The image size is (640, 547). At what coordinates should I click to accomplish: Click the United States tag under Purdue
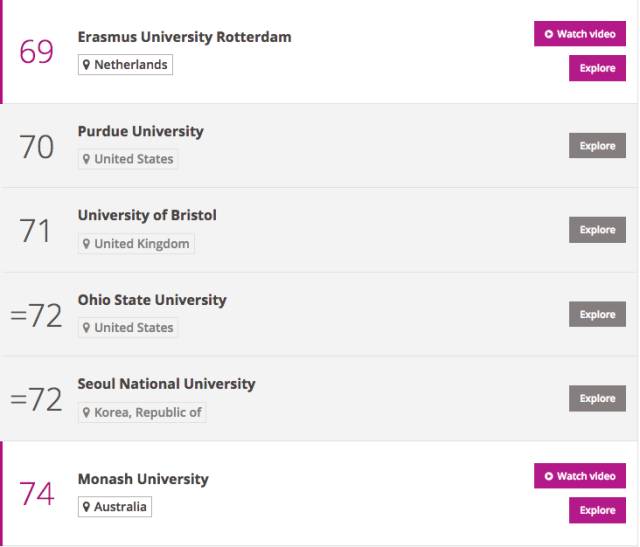(128, 159)
